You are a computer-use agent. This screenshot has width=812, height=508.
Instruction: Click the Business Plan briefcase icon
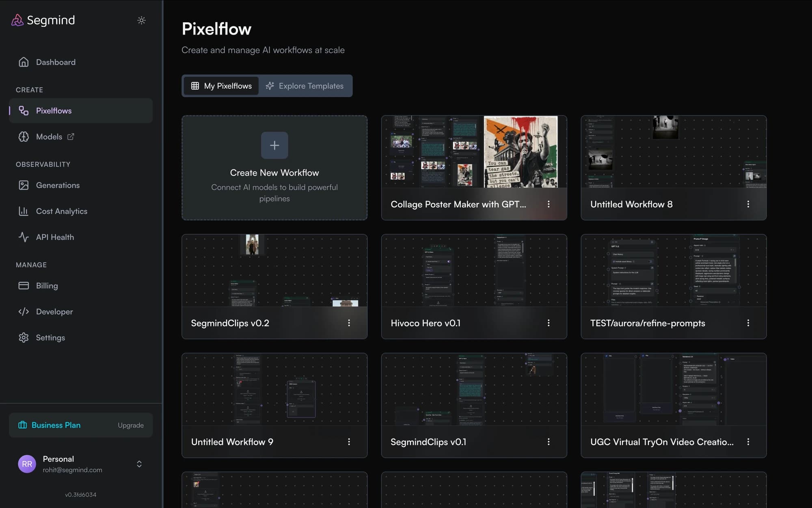pyautogui.click(x=22, y=425)
